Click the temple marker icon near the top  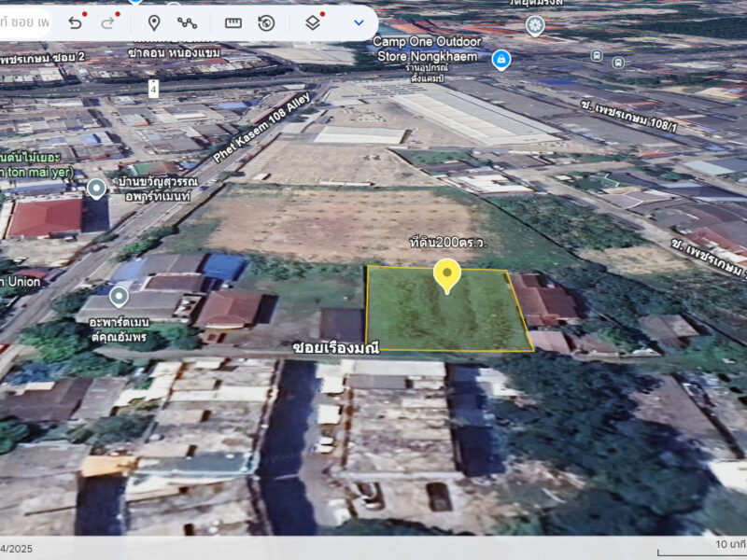point(535,25)
